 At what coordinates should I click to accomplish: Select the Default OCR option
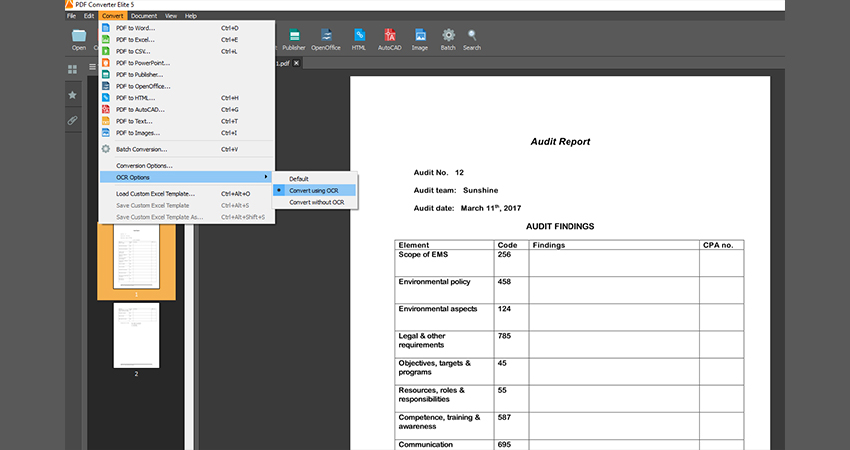(299, 178)
